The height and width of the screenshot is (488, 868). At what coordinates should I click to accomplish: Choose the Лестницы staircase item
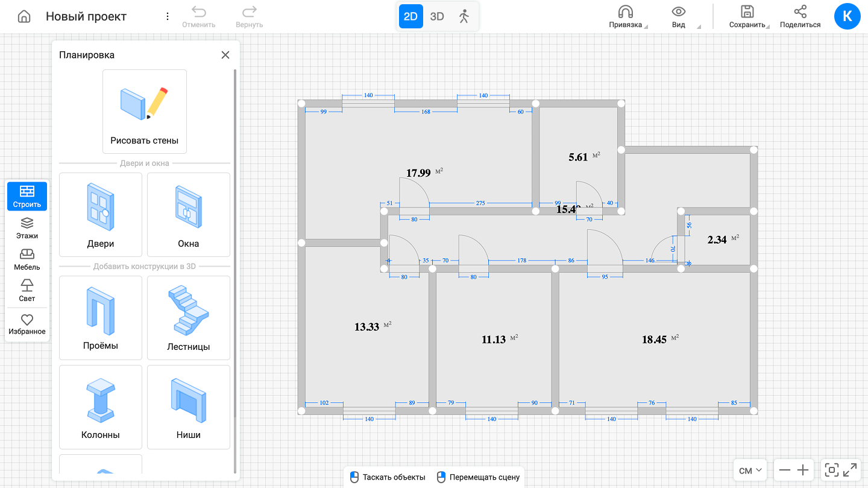(x=189, y=318)
